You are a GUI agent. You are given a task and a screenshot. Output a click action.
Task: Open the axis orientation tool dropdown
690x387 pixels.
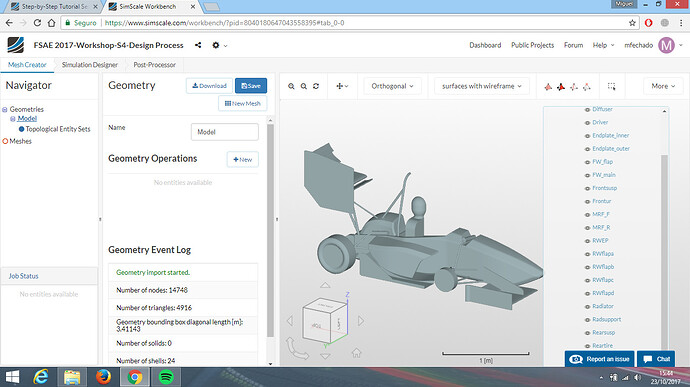click(x=342, y=86)
